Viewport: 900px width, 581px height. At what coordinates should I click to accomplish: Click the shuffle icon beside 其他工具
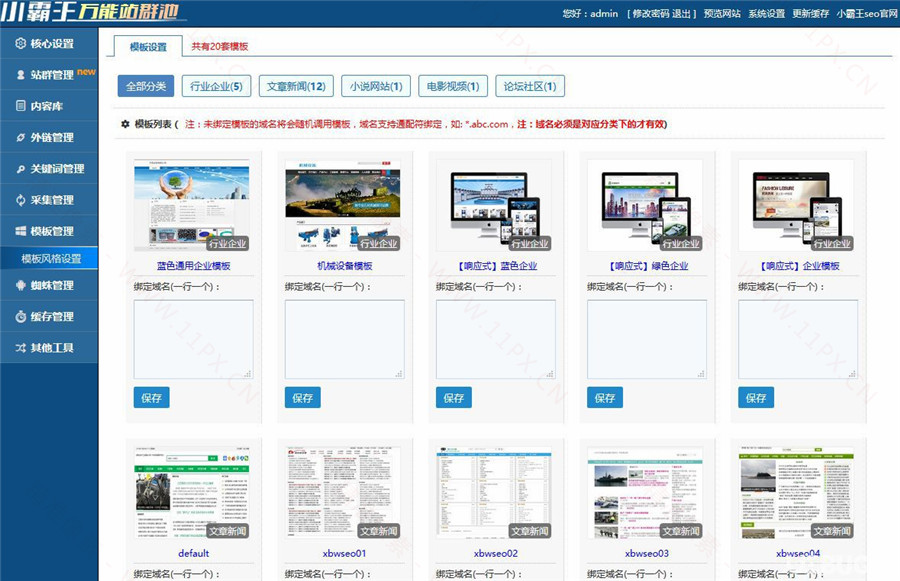pyautogui.click(x=20, y=348)
